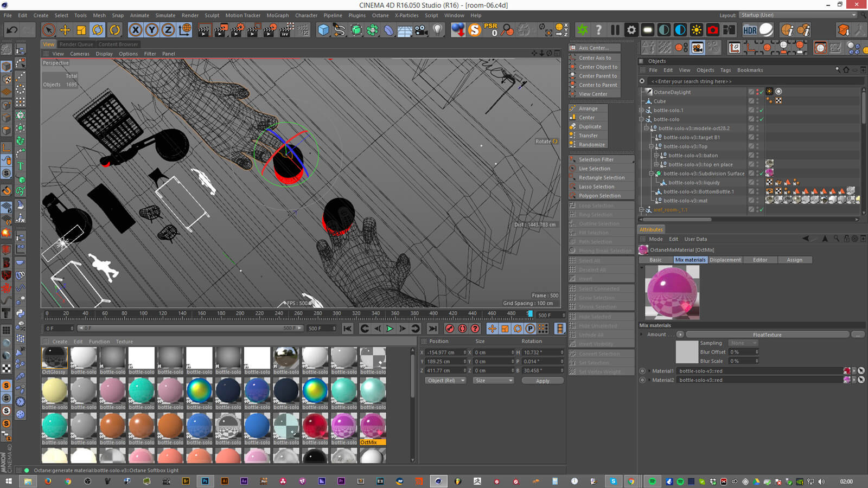
Task: Toggle Material1 radio button
Action: pyautogui.click(x=642, y=371)
